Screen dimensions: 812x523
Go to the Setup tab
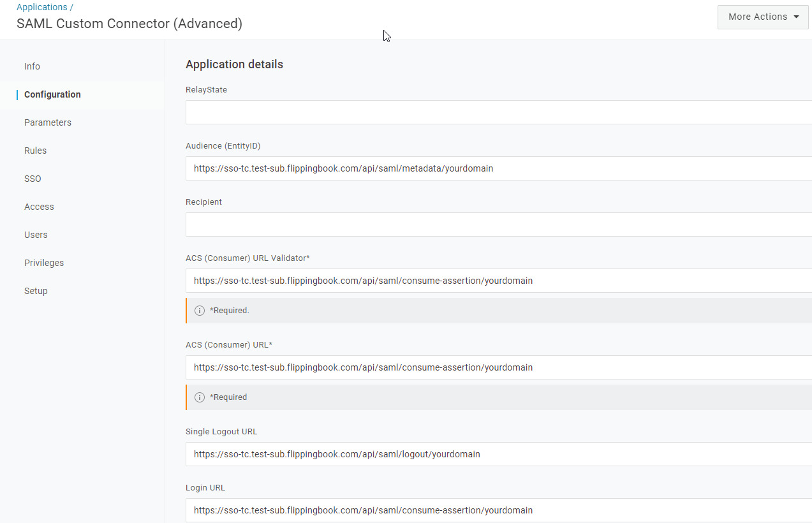[x=36, y=291]
